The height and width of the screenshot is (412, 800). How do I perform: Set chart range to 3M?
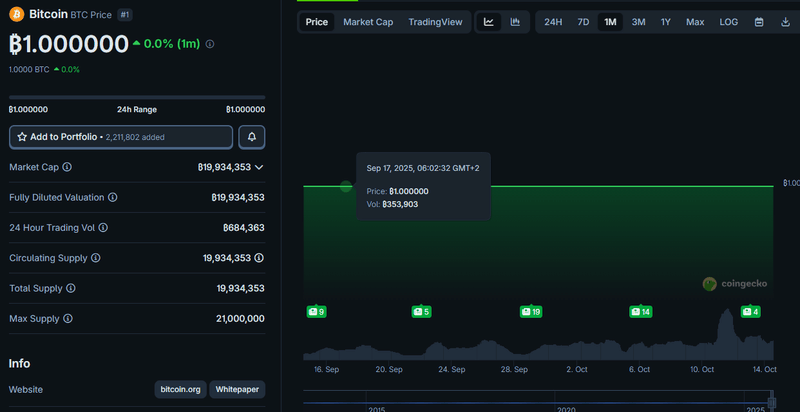[x=638, y=22]
